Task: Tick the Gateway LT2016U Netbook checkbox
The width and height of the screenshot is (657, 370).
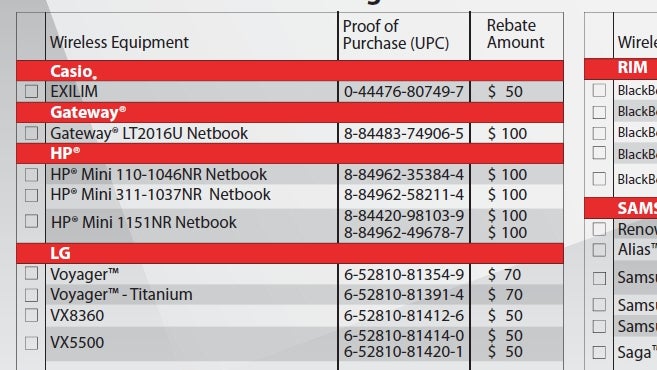Action: tap(31, 133)
